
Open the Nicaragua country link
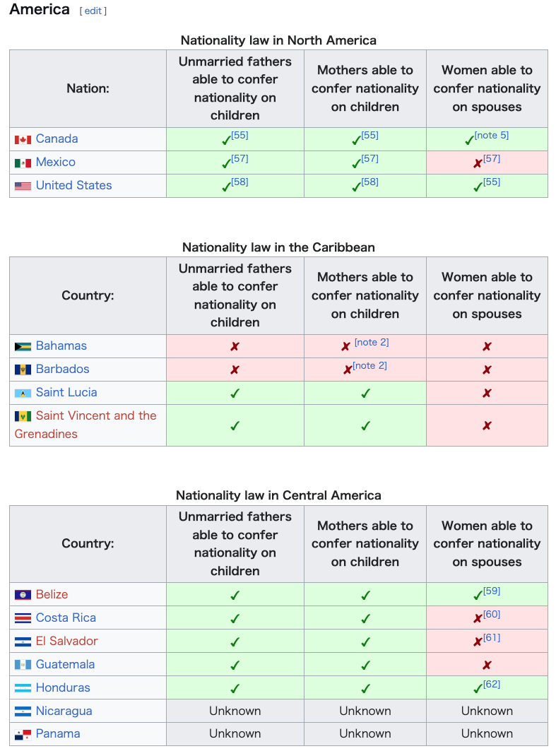[x=64, y=711]
